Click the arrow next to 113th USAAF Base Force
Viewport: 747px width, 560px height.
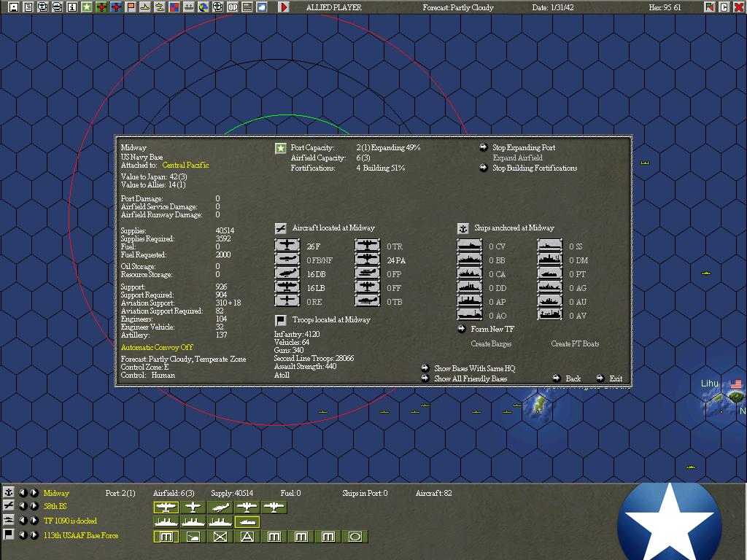pyautogui.click(x=34, y=534)
